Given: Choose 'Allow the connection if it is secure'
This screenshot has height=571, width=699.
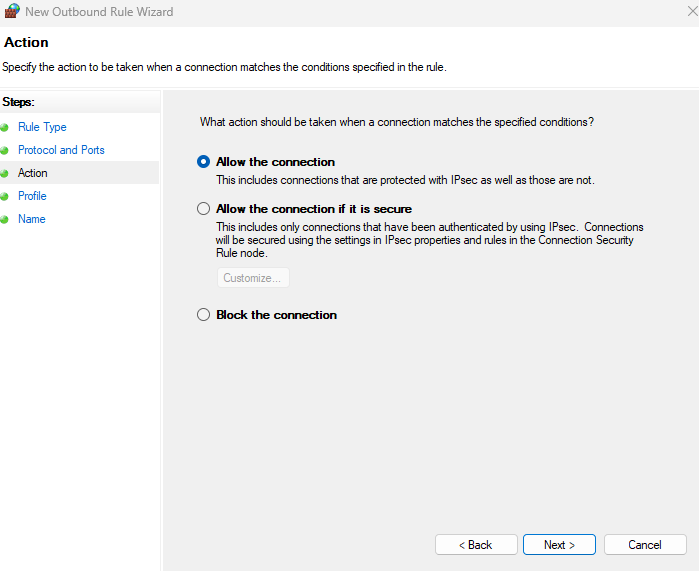Looking at the screenshot, I should coord(204,209).
